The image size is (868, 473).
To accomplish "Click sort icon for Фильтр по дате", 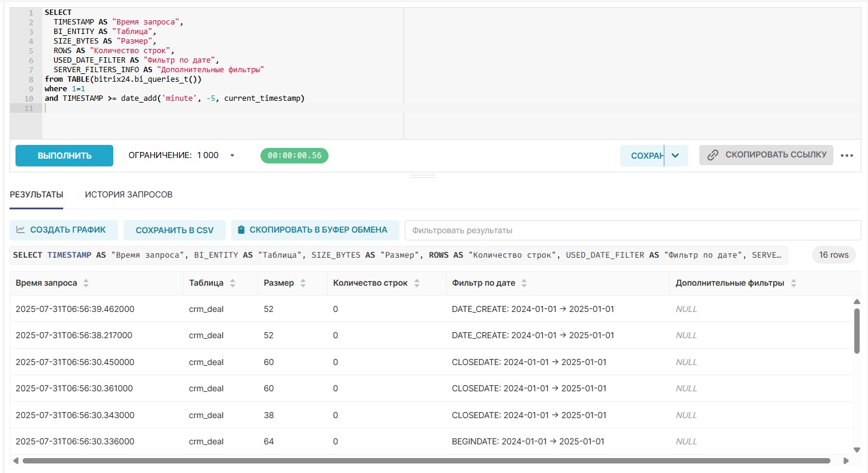I will [x=524, y=283].
